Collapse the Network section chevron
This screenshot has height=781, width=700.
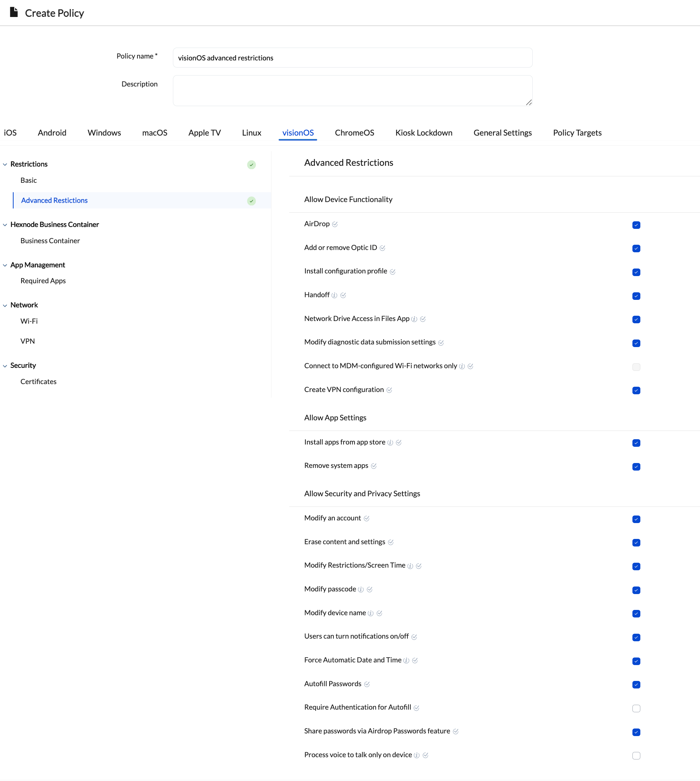coord(5,306)
